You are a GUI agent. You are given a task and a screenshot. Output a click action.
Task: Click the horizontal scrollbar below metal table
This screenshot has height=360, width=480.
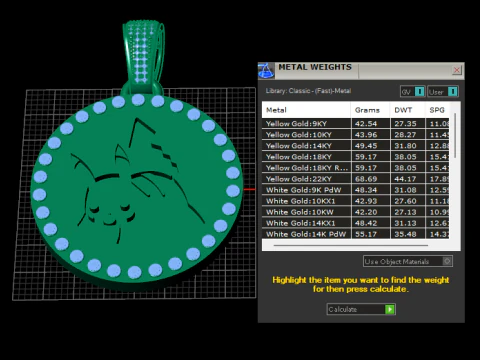(x=351, y=245)
